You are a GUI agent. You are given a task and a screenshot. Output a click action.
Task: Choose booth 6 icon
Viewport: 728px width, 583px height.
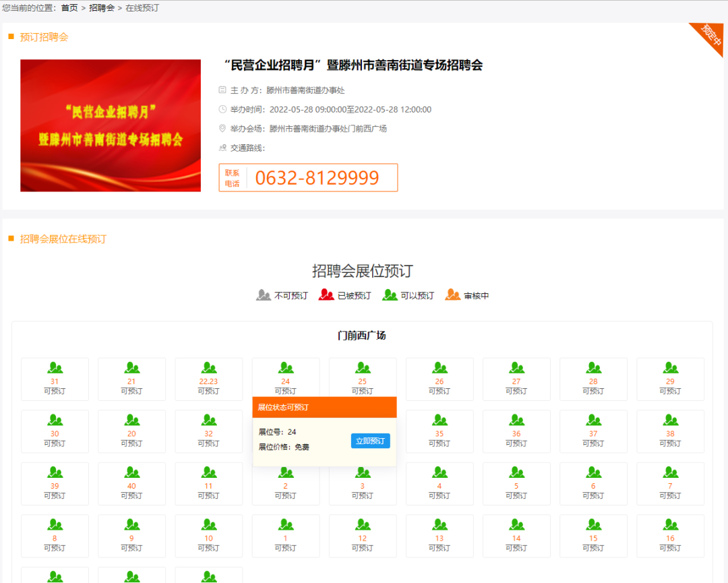[x=593, y=472]
